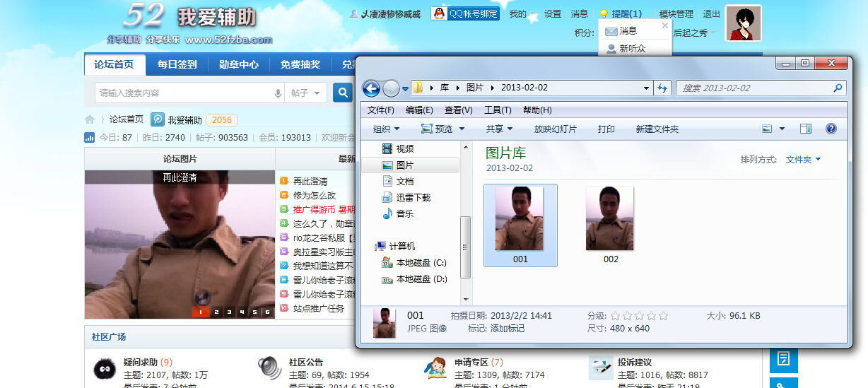
Task: Expand the 组织 dropdown in Explorer toolbar
Action: point(386,129)
